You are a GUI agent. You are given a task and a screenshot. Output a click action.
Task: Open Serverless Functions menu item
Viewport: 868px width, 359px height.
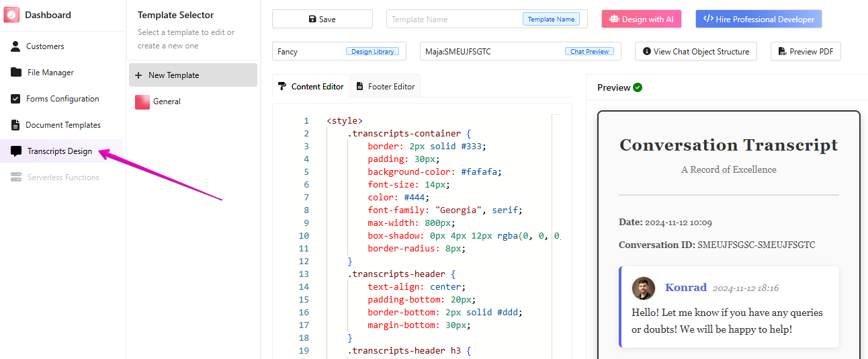[63, 177]
